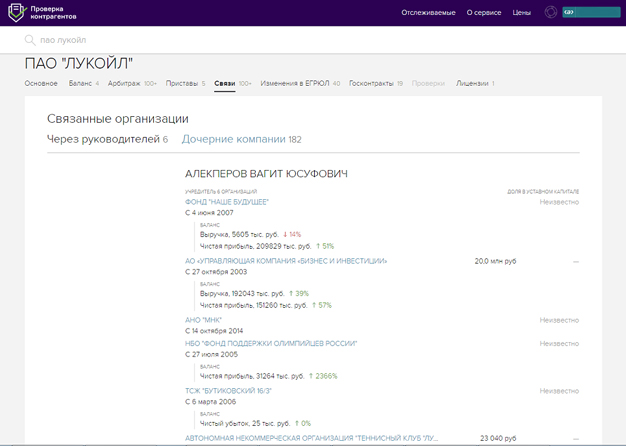
Task: Open Отслеживаемые in the top menu
Action: point(428,13)
